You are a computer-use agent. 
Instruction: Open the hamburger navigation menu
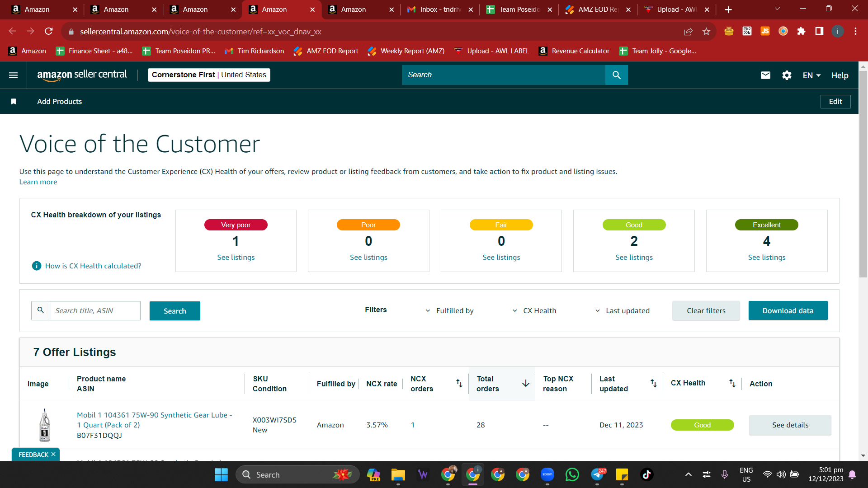(x=14, y=75)
